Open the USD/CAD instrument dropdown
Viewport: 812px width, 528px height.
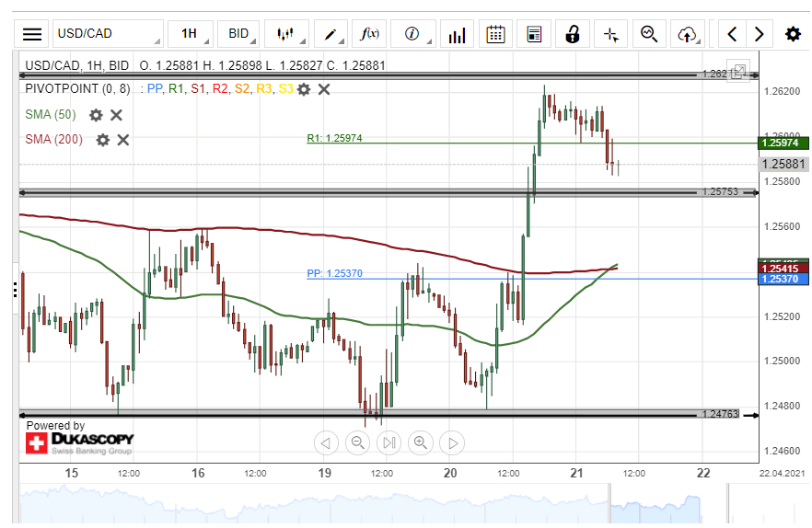(107, 34)
